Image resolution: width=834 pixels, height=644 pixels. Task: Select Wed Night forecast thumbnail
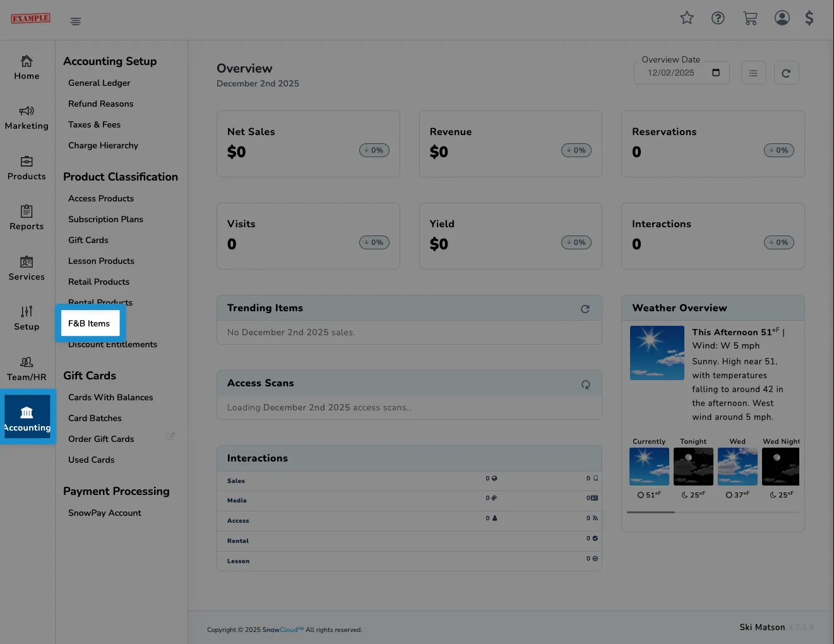781,467
